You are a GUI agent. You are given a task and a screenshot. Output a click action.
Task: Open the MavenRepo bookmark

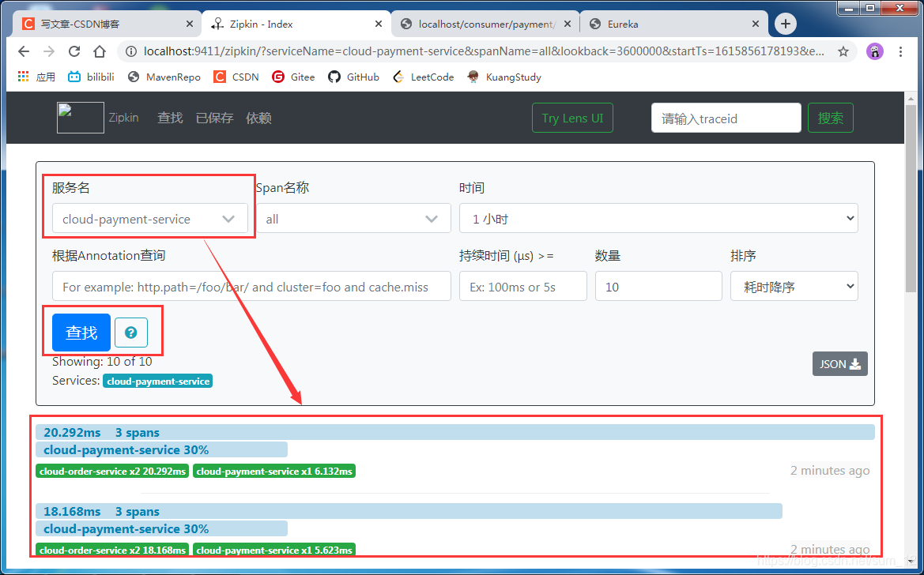point(164,77)
